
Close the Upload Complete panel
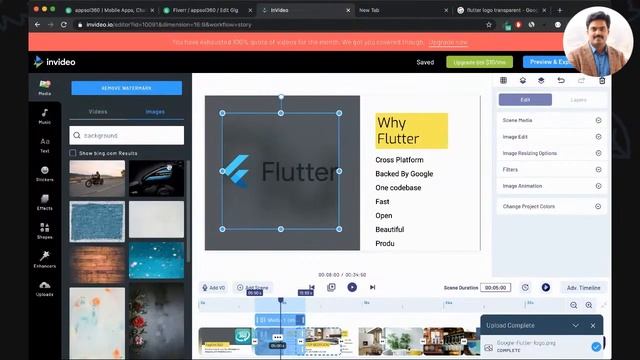point(593,325)
